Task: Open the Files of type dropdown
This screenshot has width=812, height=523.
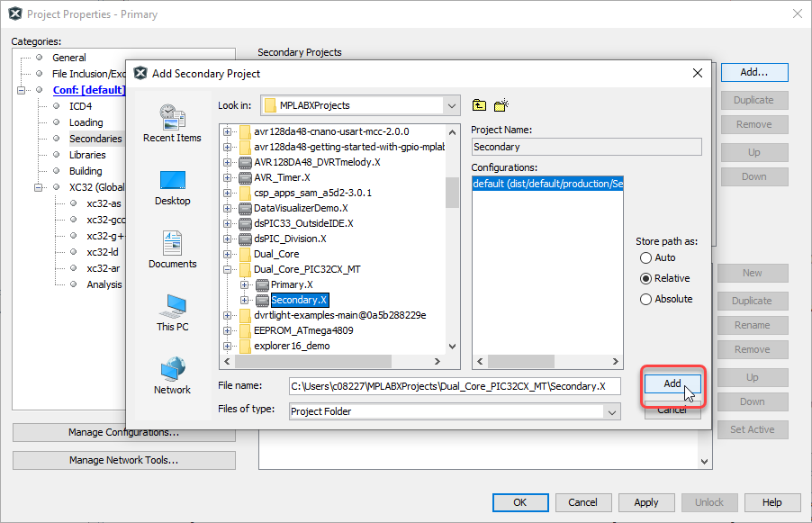Action: [x=612, y=411]
